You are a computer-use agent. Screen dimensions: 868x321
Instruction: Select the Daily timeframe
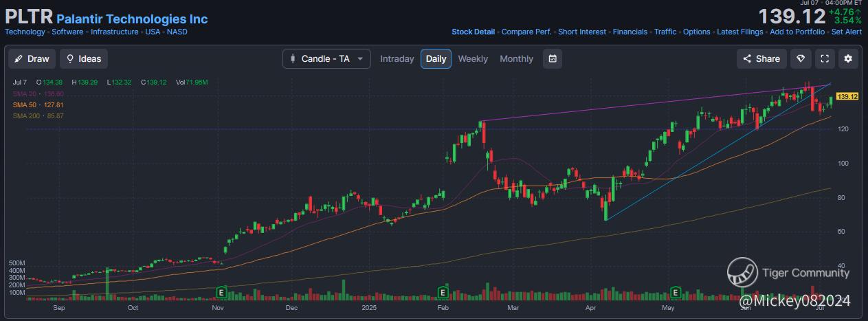point(436,58)
